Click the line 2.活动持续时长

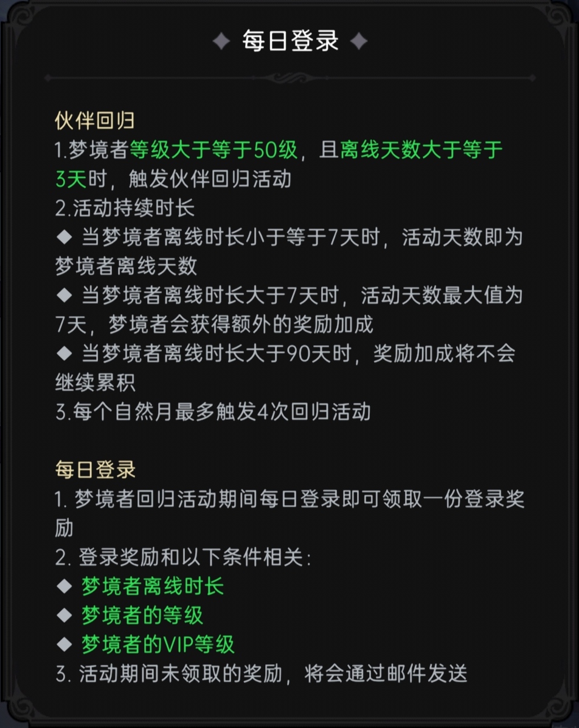pos(125,208)
